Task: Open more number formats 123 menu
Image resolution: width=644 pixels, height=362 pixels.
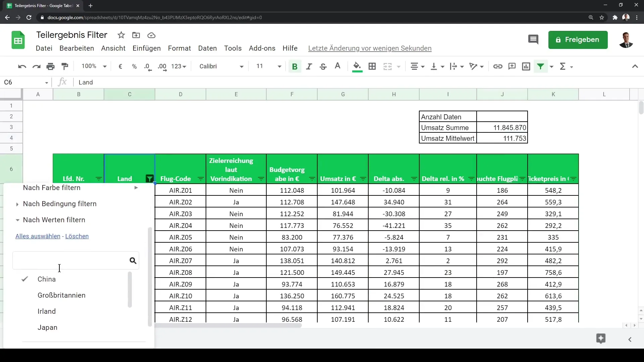Action: coord(179,66)
